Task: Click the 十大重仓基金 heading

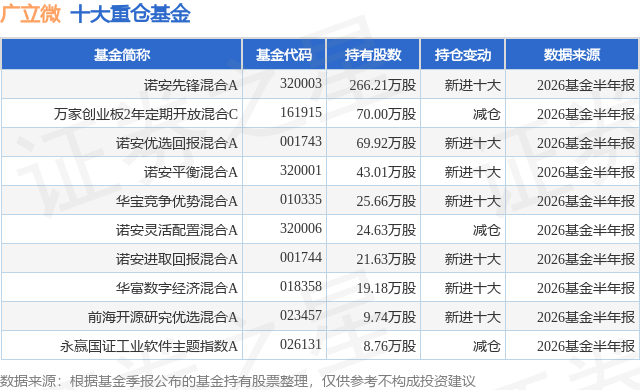Action: (130, 13)
